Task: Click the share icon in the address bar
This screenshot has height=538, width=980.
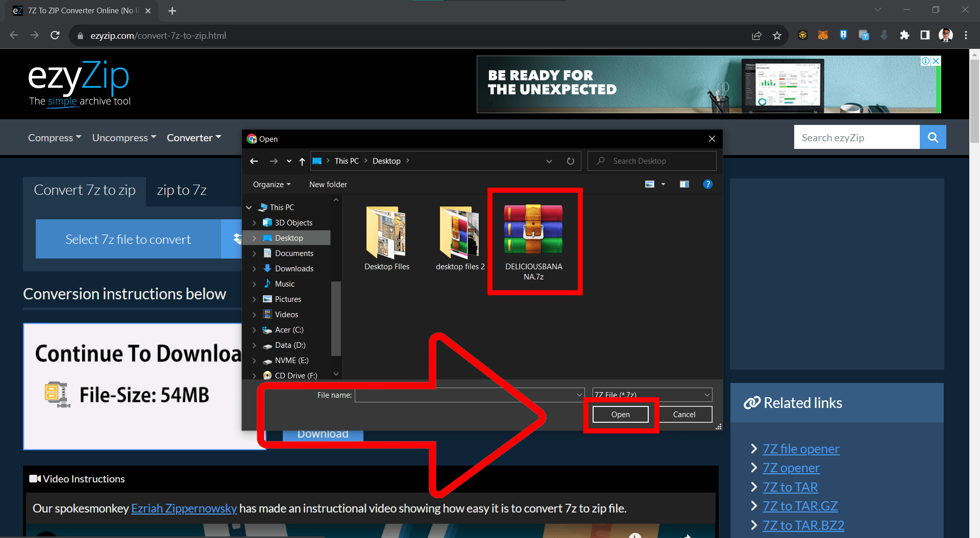Action: (x=756, y=35)
